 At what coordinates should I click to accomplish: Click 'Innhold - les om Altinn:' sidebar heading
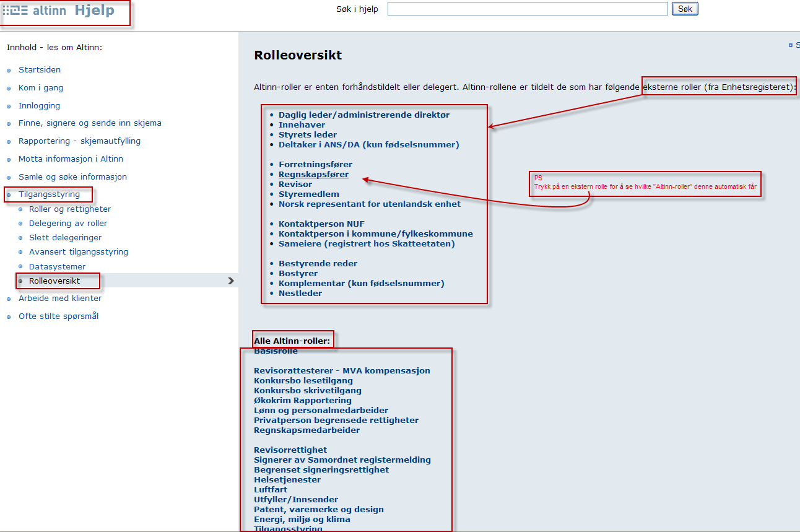pyautogui.click(x=54, y=48)
